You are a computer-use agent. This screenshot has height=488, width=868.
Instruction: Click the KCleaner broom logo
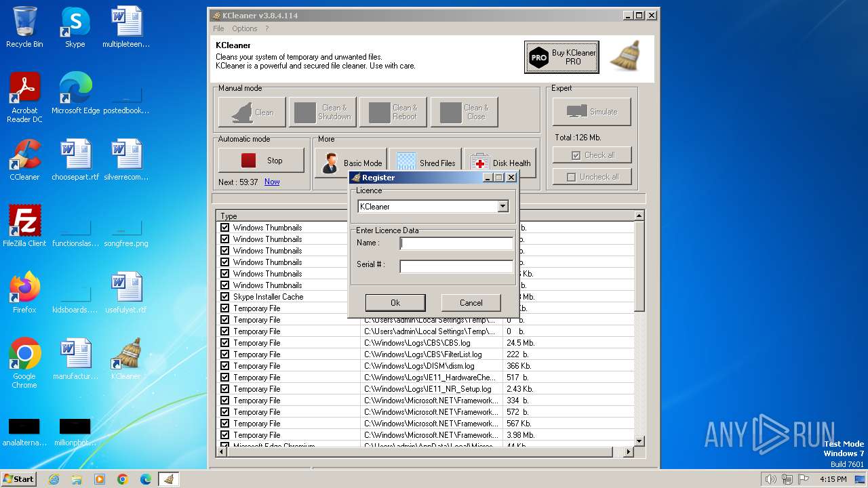coord(625,56)
